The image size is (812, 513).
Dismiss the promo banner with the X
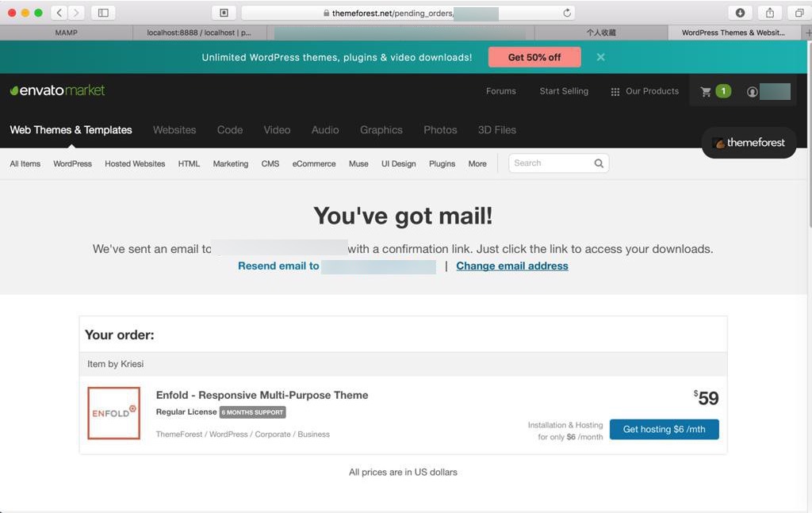click(x=601, y=57)
